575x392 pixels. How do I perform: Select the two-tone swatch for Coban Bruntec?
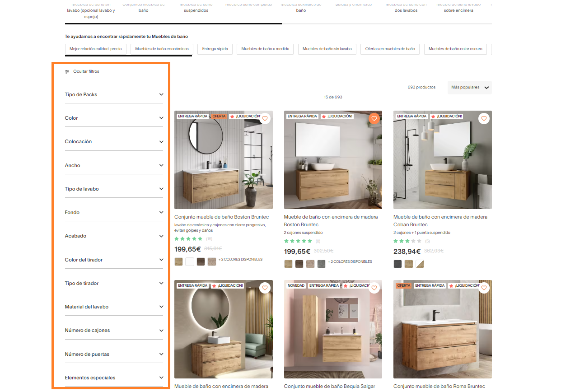pyautogui.click(x=420, y=264)
